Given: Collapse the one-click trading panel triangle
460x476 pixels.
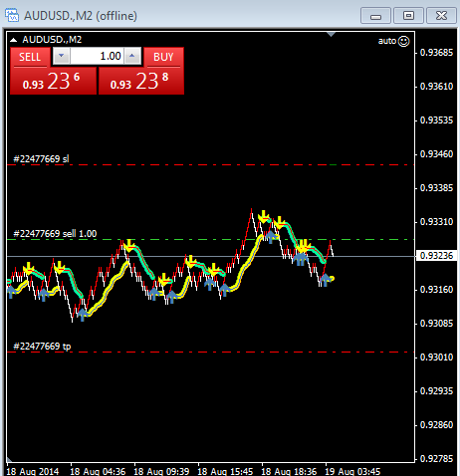Looking at the screenshot, I should click(13, 40).
